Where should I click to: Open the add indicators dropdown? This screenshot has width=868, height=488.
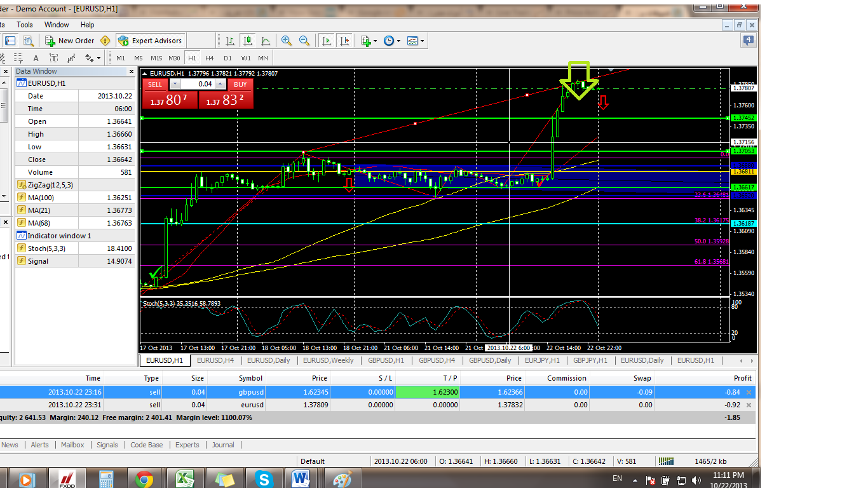pyautogui.click(x=369, y=41)
